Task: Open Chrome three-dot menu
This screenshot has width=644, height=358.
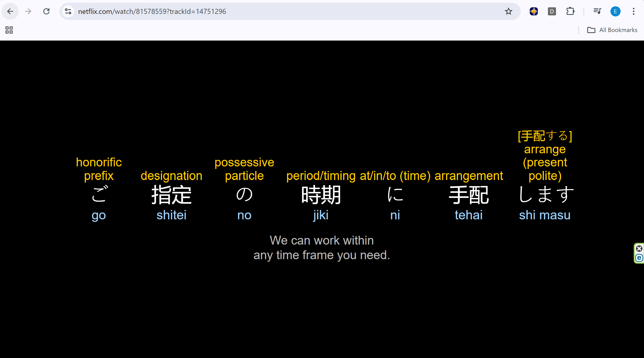Action: click(x=633, y=11)
